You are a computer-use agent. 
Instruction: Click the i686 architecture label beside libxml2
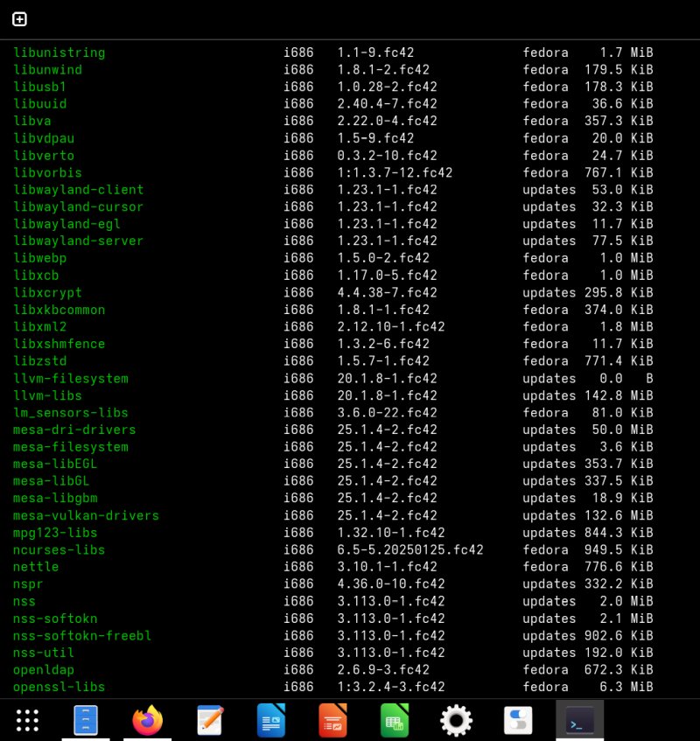(x=297, y=326)
